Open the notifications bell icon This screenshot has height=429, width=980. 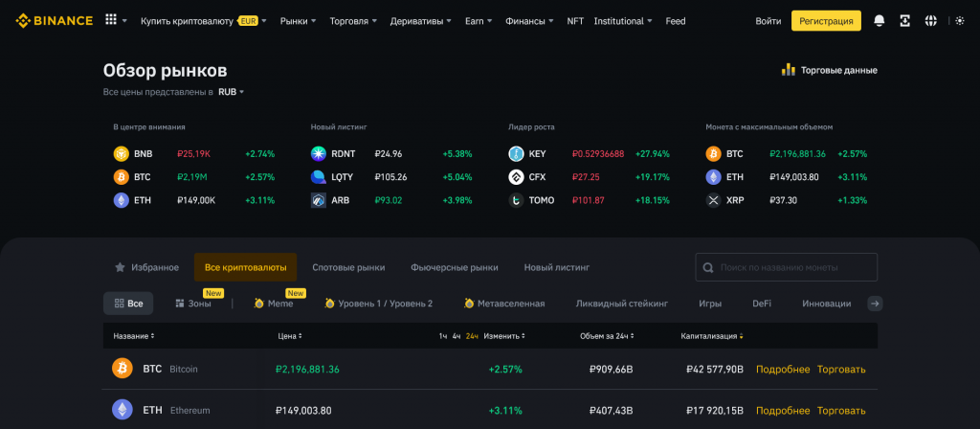click(x=880, y=21)
